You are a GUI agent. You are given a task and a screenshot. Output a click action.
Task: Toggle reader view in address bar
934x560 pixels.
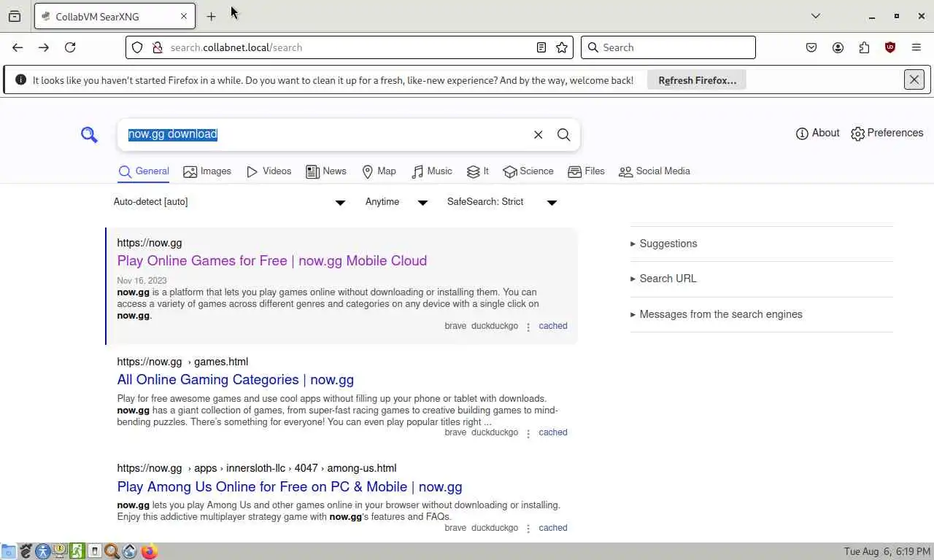[541, 47]
